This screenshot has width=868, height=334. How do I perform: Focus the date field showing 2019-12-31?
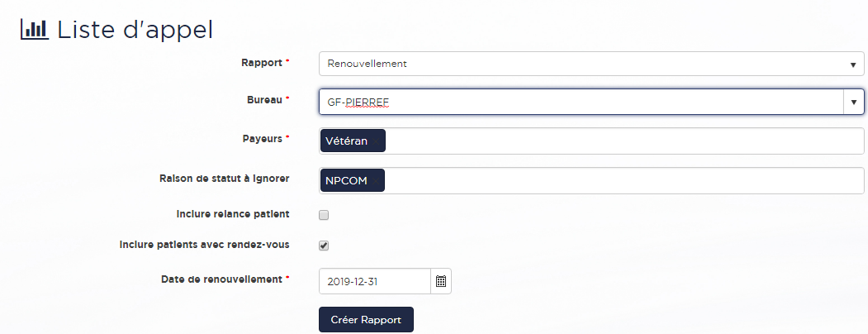coord(374,281)
